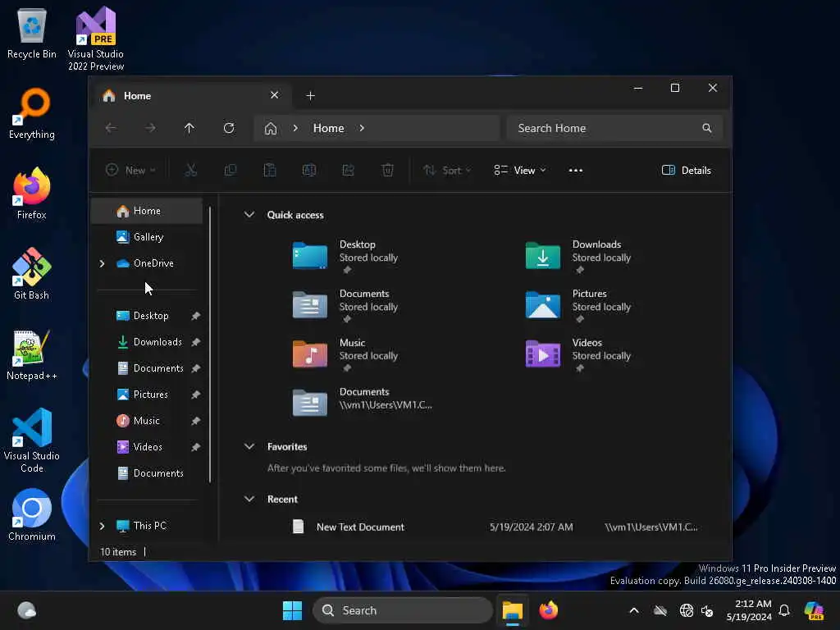Image resolution: width=840 pixels, height=630 pixels.
Task: Select Visual Studio 2022 Preview desktop icon
Action: pos(96,39)
